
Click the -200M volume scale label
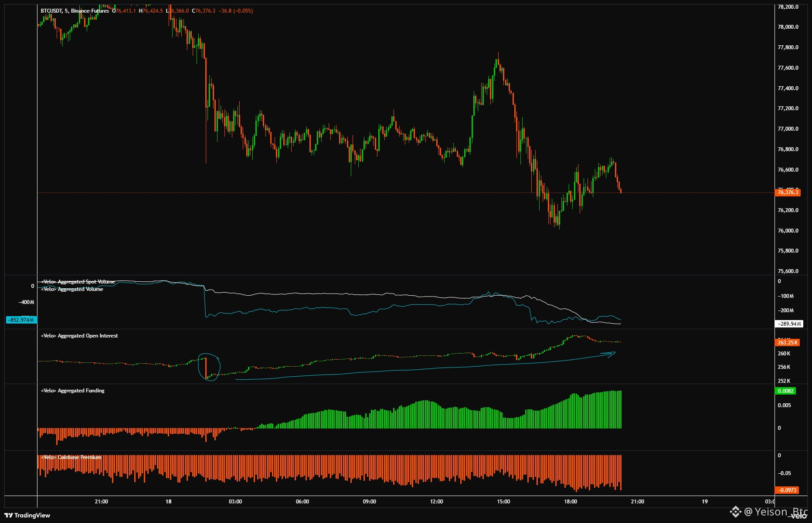click(x=786, y=310)
